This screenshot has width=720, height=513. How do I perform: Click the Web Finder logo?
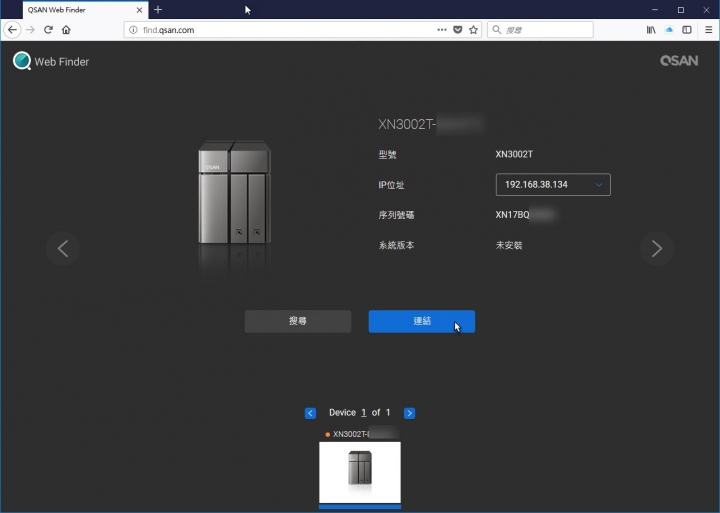tap(51, 61)
